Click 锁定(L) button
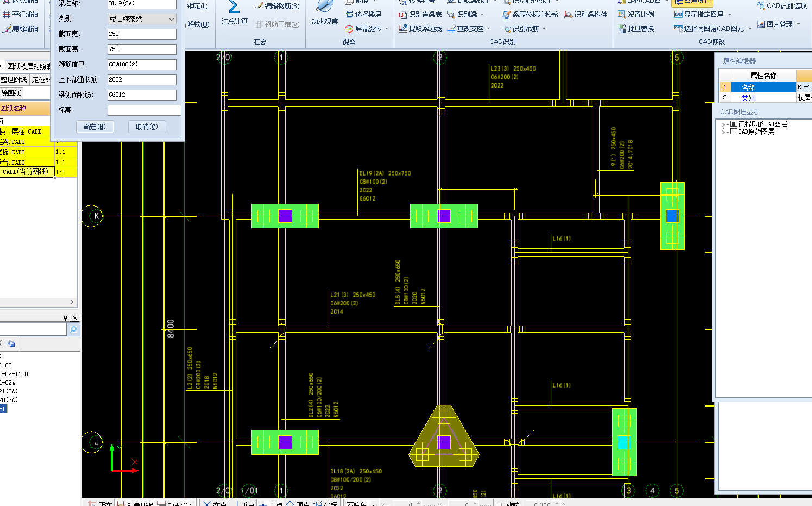The height and width of the screenshot is (506, 812). tap(198, 6)
